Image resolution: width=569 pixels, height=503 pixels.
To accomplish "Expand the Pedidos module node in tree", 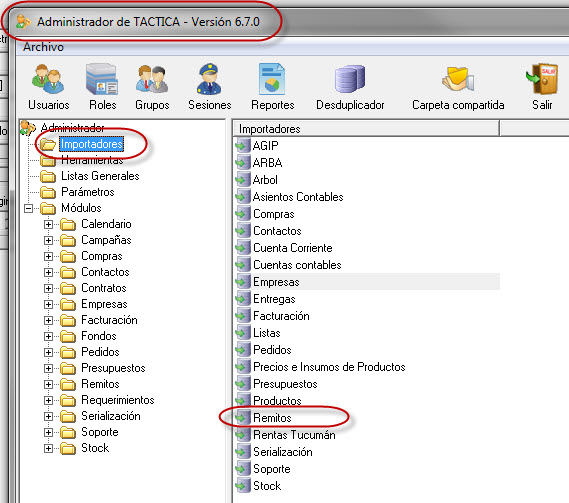I will (x=48, y=352).
